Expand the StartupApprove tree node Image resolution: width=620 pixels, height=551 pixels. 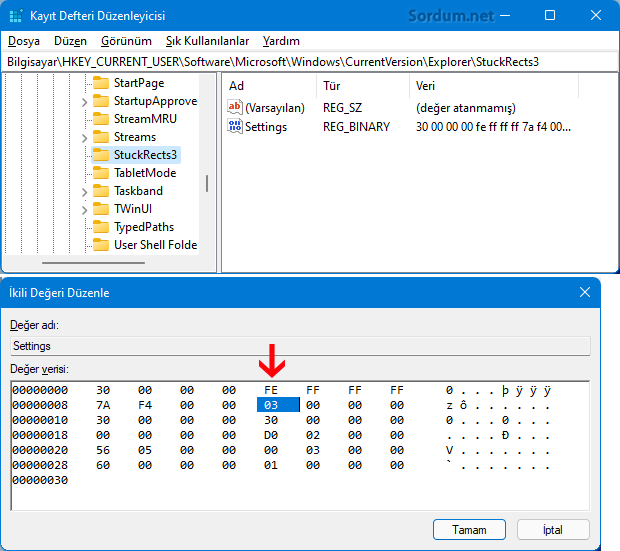[84, 102]
